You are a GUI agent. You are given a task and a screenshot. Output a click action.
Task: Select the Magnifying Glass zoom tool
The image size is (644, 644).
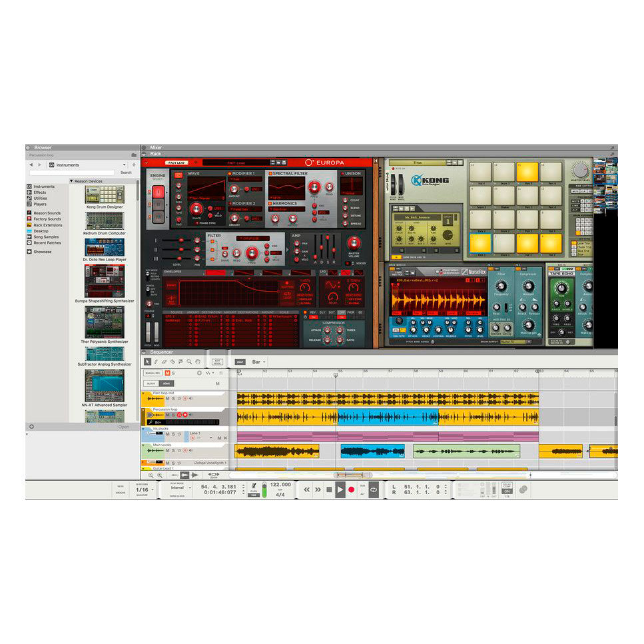tap(189, 362)
